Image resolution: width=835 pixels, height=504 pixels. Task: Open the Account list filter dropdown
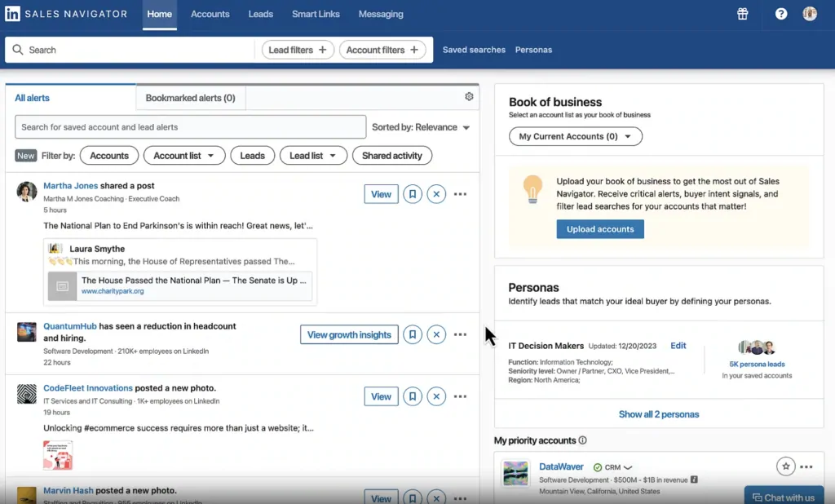coord(184,156)
